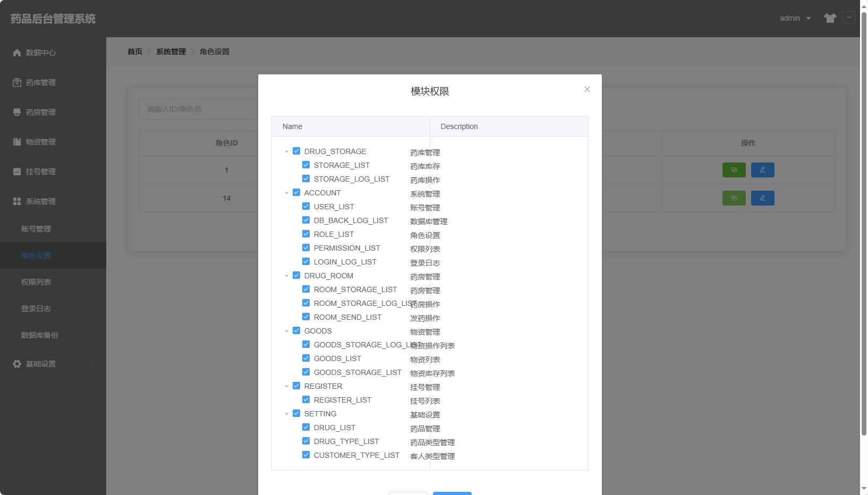The width and height of the screenshot is (868, 495).
Task: Click the 客人类型管理 description text
Action: [x=432, y=456]
